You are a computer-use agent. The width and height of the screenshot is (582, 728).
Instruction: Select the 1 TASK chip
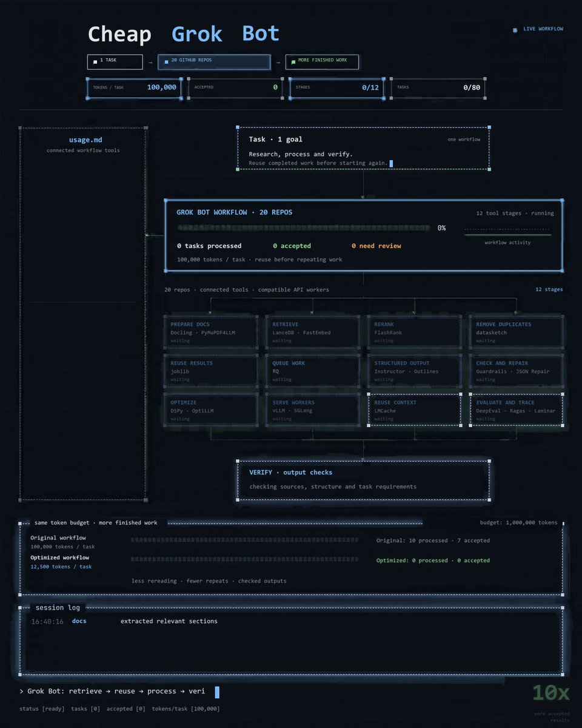pos(115,62)
